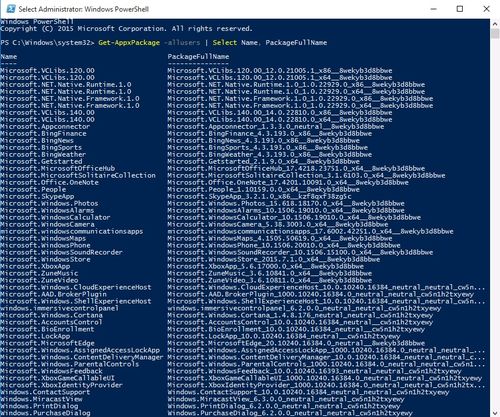Viewport: 500px width, 417px height.
Task: Click the vertical scrollbar thumb
Action: 495,33
